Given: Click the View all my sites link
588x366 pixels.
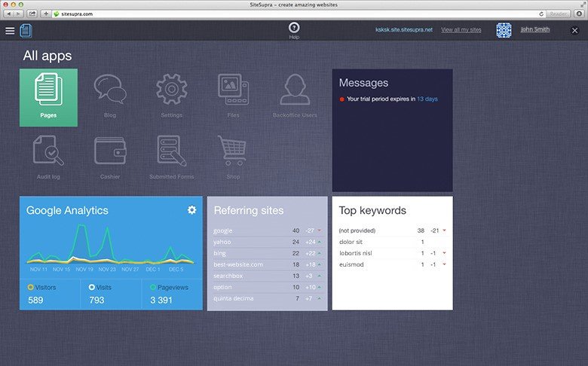Looking at the screenshot, I should point(461,29).
